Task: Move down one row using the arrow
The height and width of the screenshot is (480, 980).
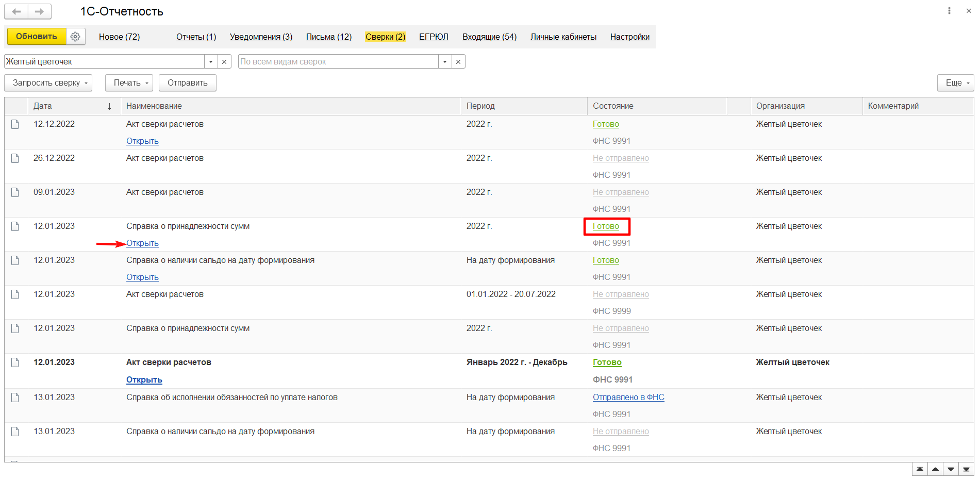Action: (x=951, y=469)
